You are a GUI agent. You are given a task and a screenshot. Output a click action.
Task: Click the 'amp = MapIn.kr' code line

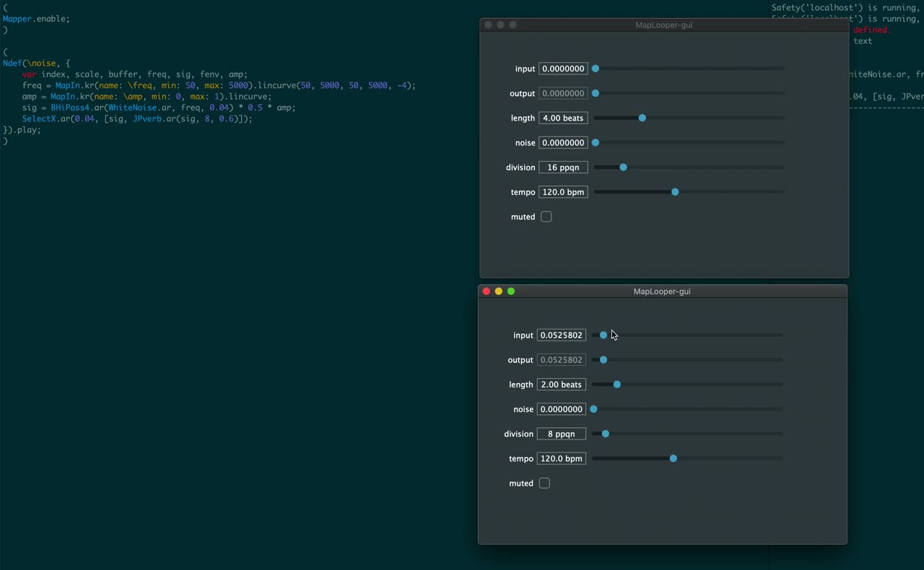[x=147, y=97]
